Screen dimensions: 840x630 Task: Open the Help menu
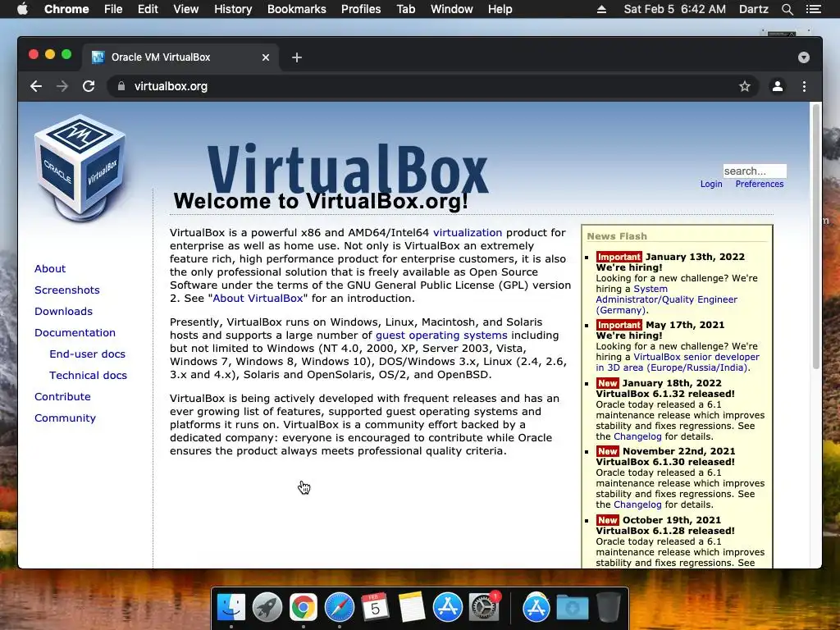pyautogui.click(x=500, y=9)
